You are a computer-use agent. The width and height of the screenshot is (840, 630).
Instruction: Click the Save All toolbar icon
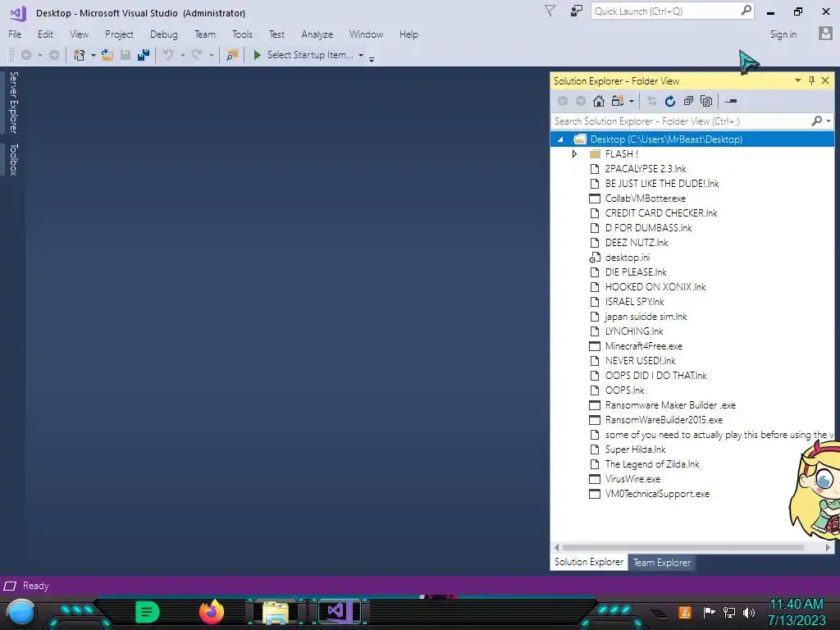coord(143,55)
